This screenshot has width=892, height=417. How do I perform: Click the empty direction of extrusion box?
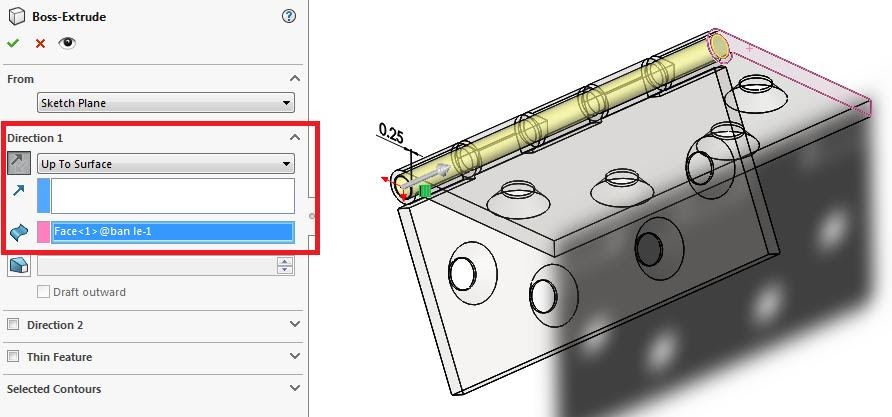click(x=173, y=196)
